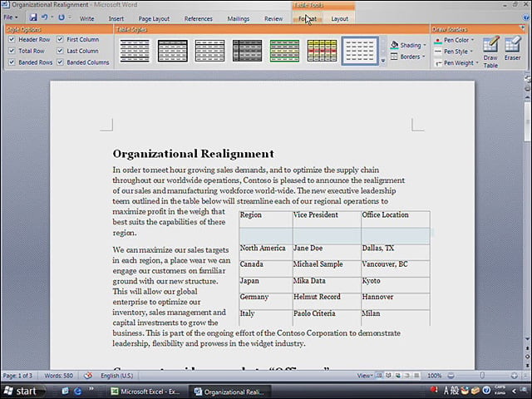532x399 pixels.
Task: Uncheck the First Column option
Action: [x=60, y=39]
